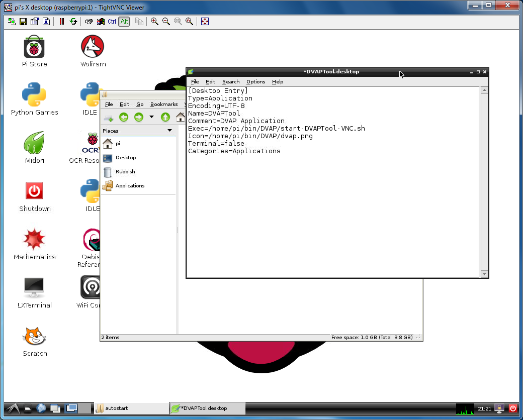The height and width of the screenshot is (420, 523).
Task: Select pi home in Places list
Action: coord(138,144)
